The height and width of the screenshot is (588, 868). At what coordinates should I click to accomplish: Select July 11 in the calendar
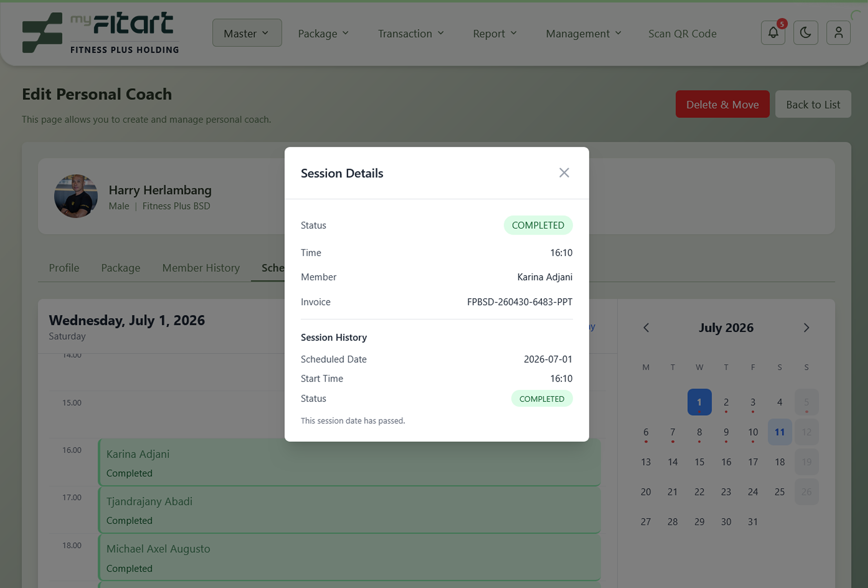coord(780,432)
